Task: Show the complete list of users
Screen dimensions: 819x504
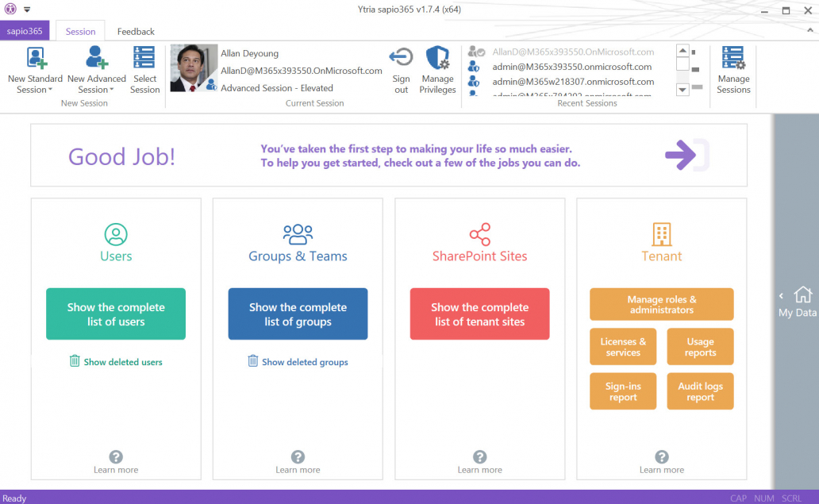Action: (116, 314)
